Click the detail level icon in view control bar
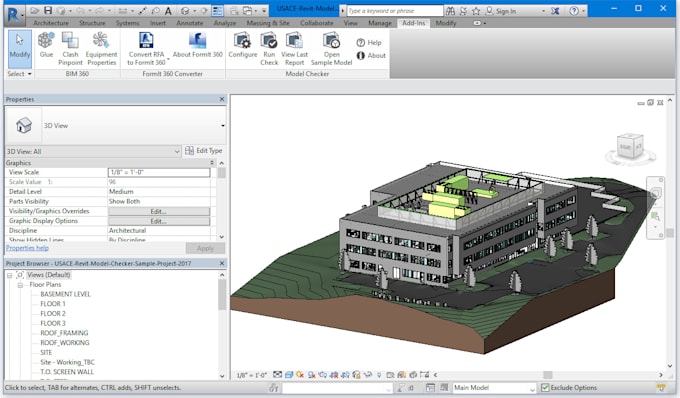680x398 pixels. (278, 375)
